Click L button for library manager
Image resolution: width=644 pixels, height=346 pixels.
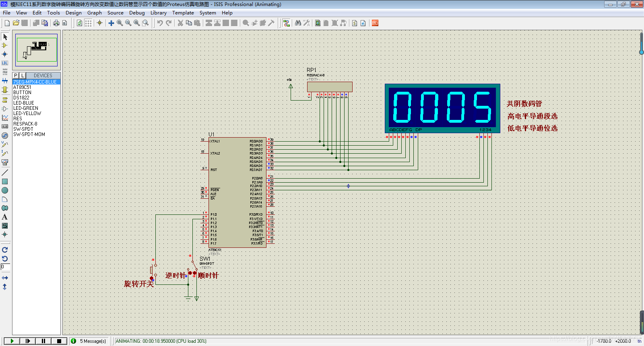point(23,76)
